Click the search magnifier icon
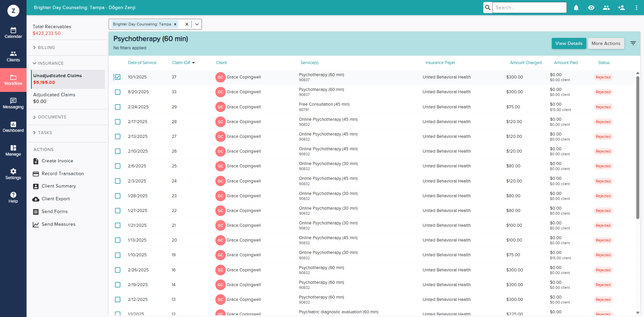Viewport: 644px width, 317px height. (x=488, y=7)
